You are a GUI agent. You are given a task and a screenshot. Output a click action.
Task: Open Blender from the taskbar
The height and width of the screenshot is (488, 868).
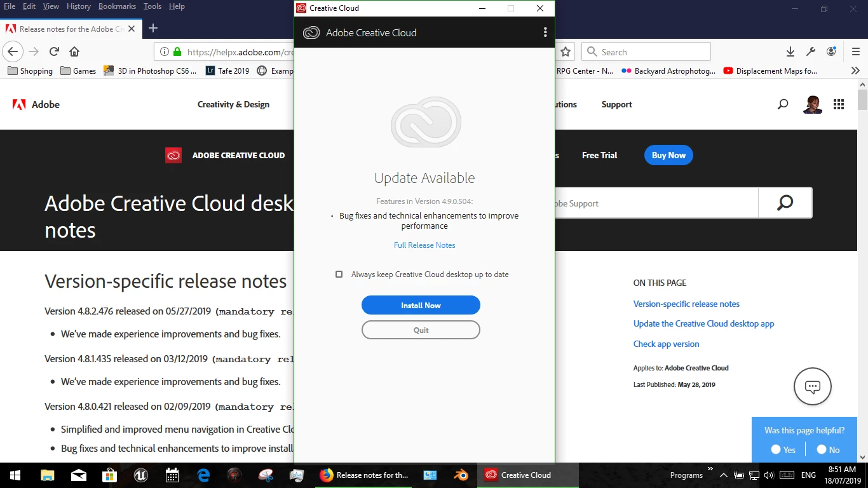pos(461,475)
